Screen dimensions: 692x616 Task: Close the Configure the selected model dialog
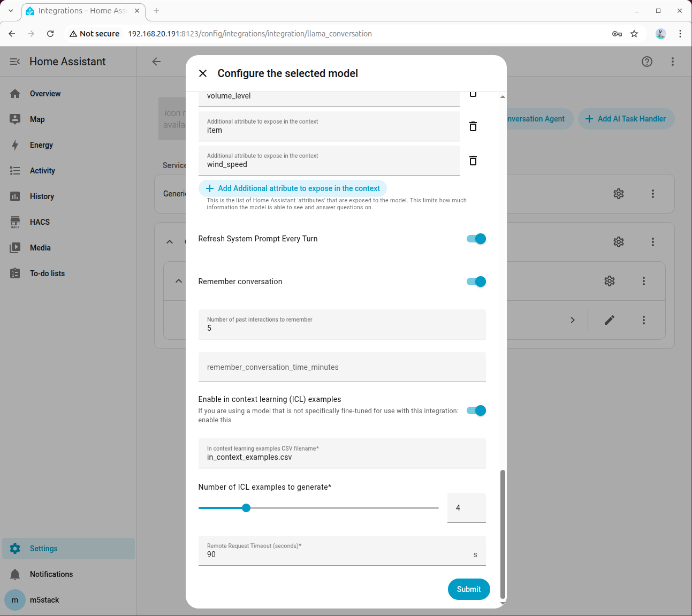(203, 73)
